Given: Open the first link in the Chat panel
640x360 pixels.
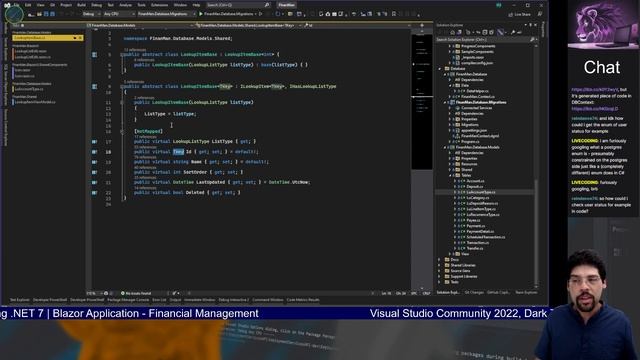Looking at the screenshot, I should pos(595,89).
